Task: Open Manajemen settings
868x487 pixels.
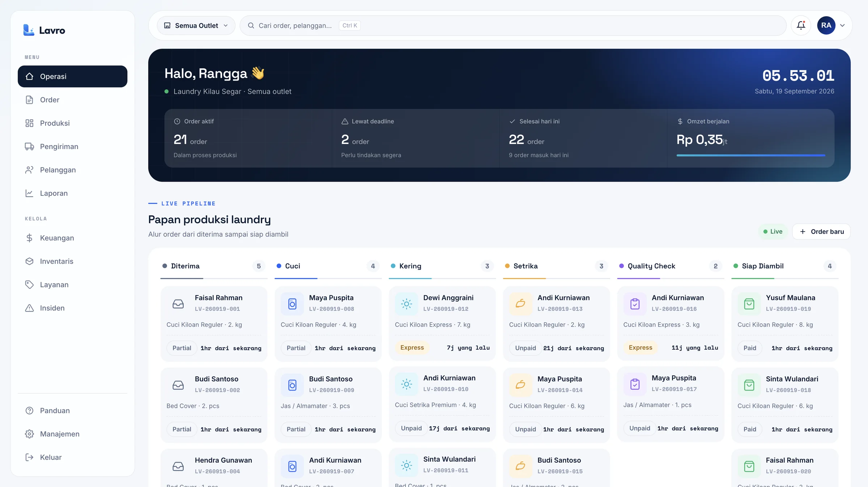Action: pyautogui.click(x=72, y=434)
